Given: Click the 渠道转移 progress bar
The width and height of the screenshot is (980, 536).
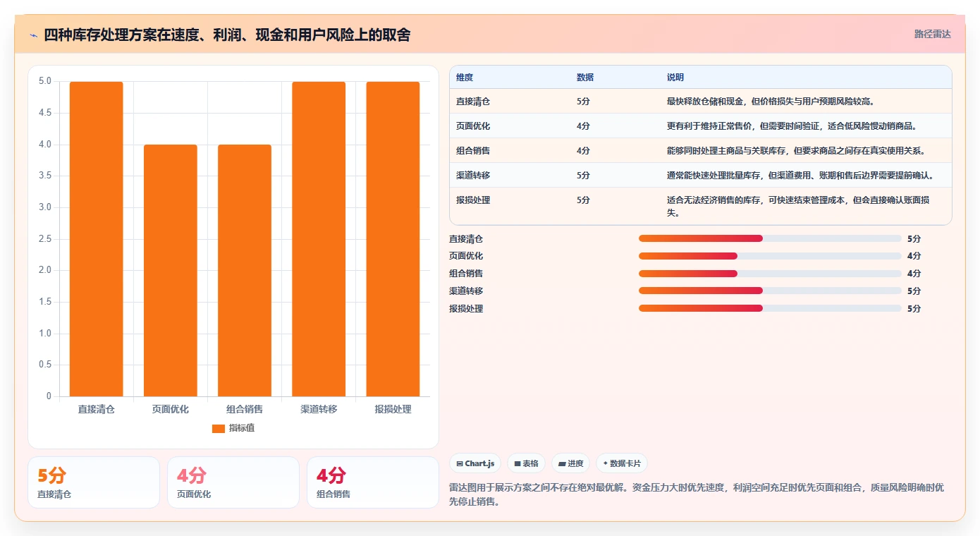Looking at the screenshot, I should (x=770, y=291).
